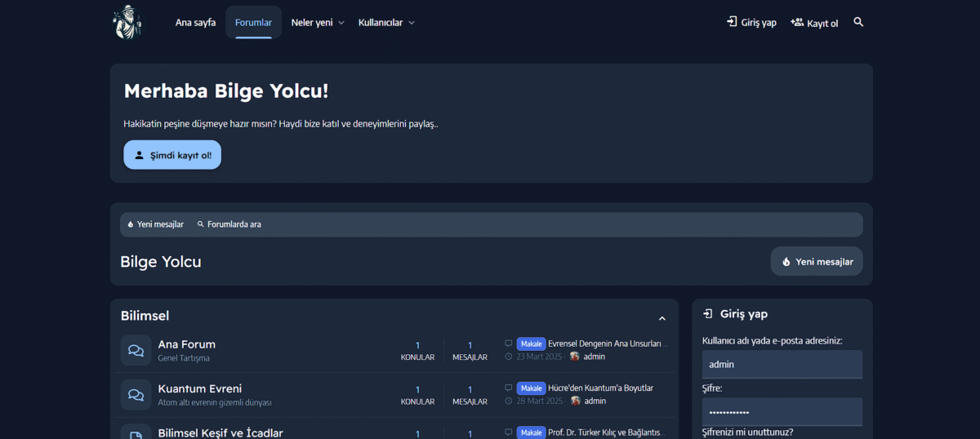Open the search magnifier icon in header

pyautogui.click(x=858, y=22)
